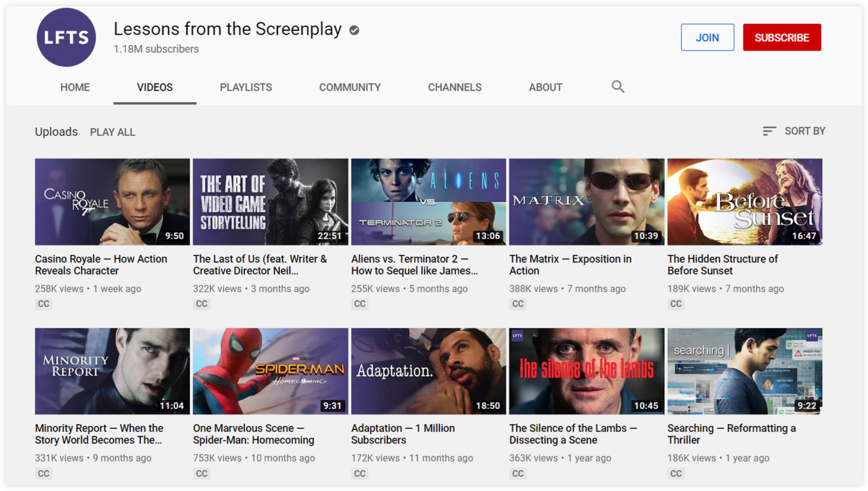868x491 pixels.
Task: Click title 'Searching — Reformatting a Thriller'
Action: click(732, 434)
